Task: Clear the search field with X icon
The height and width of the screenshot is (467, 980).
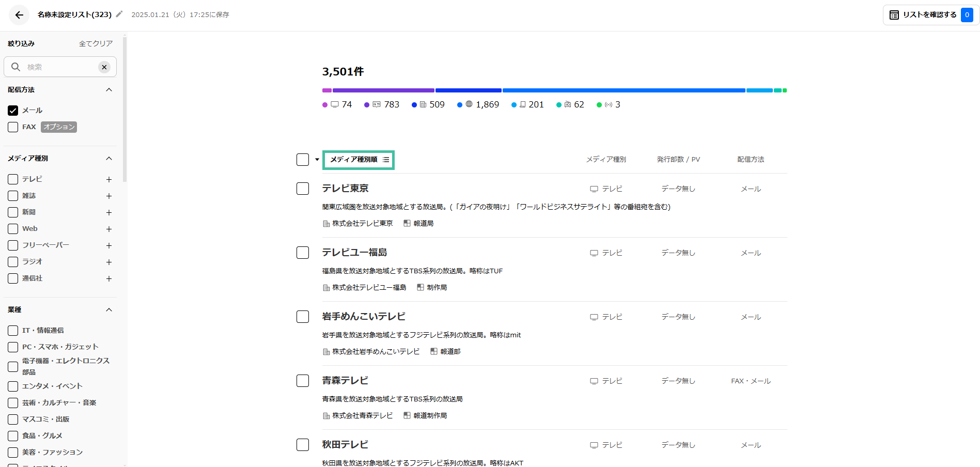Action: pyautogui.click(x=104, y=67)
